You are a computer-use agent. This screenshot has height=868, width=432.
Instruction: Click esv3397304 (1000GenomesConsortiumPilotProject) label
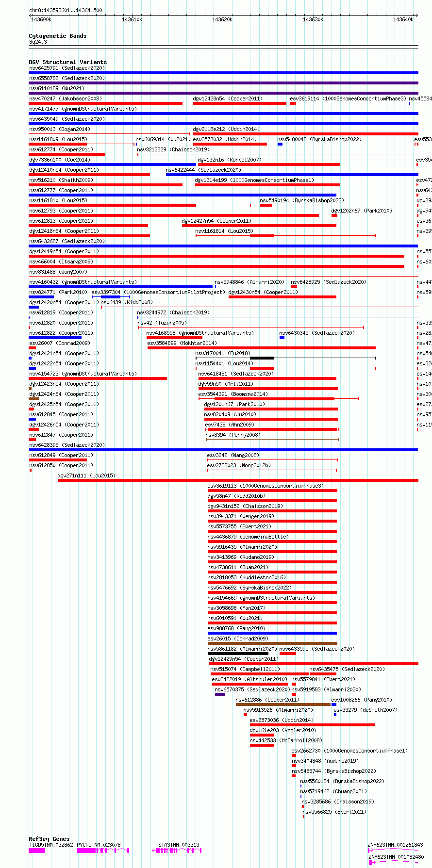tap(159, 292)
